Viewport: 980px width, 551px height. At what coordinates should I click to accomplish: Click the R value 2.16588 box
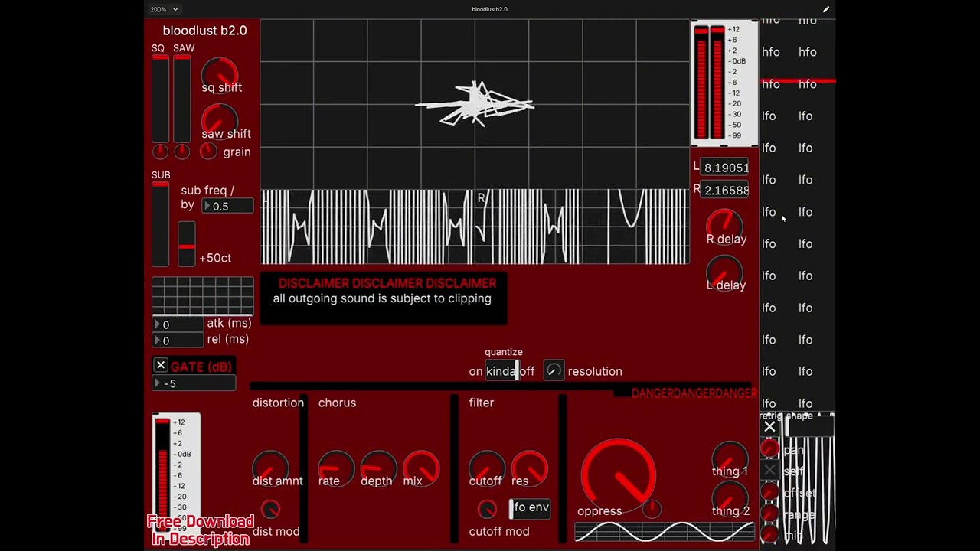pyautogui.click(x=726, y=190)
